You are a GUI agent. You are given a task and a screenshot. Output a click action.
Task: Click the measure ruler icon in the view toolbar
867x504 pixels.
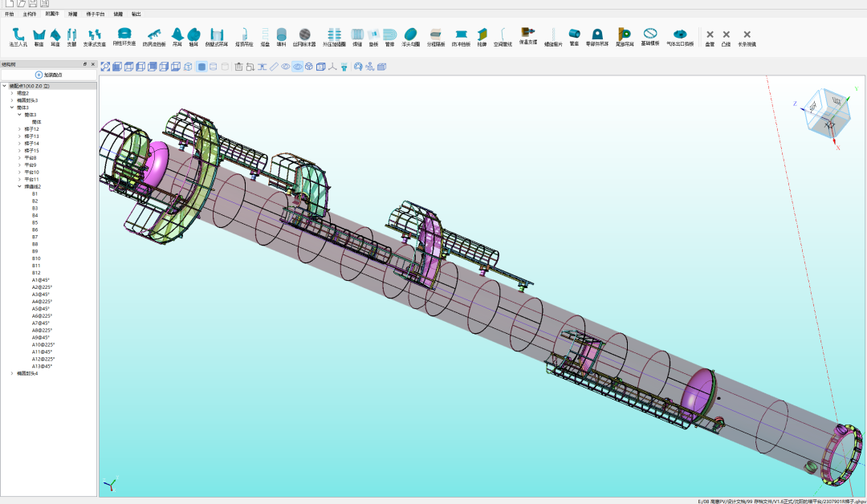(274, 67)
